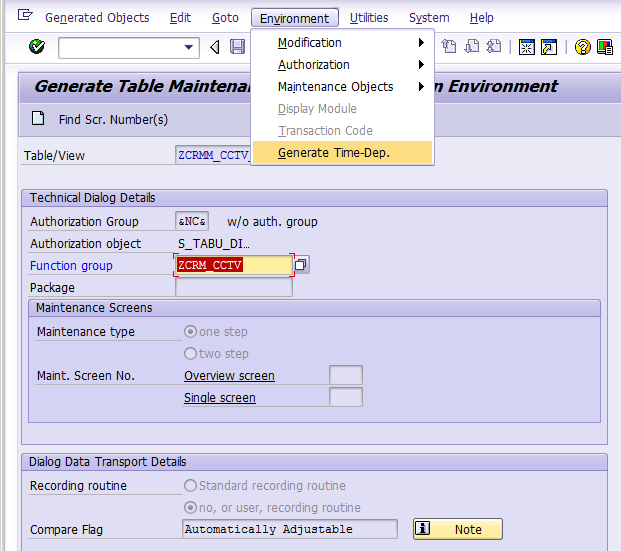This screenshot has width=621, height=551.
Task: Click the 'Package' label
Action: coord(52,288)
